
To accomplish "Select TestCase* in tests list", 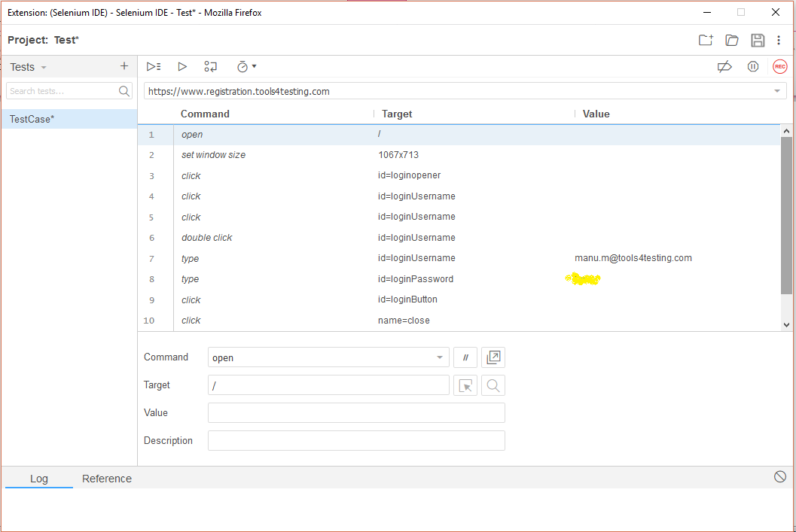I will click(69, 119).
